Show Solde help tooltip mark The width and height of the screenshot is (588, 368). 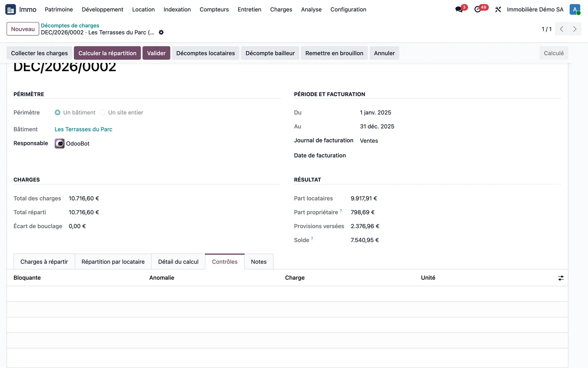coord(312,238)
